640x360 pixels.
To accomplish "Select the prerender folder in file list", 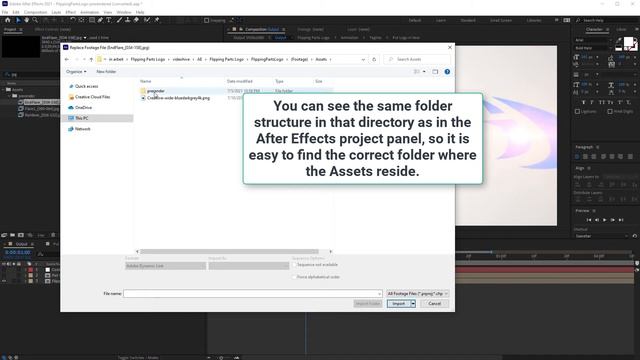I will coord(156,91).
